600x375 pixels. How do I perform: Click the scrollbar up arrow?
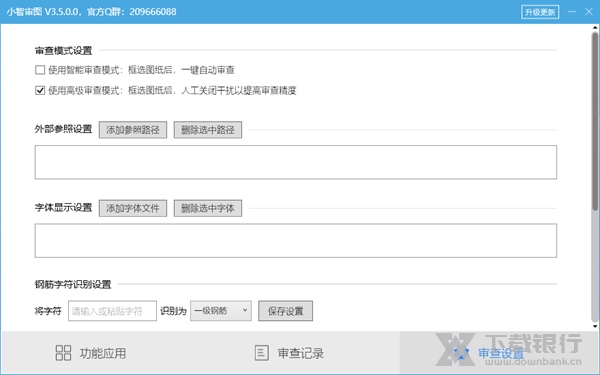pos(595,28)
